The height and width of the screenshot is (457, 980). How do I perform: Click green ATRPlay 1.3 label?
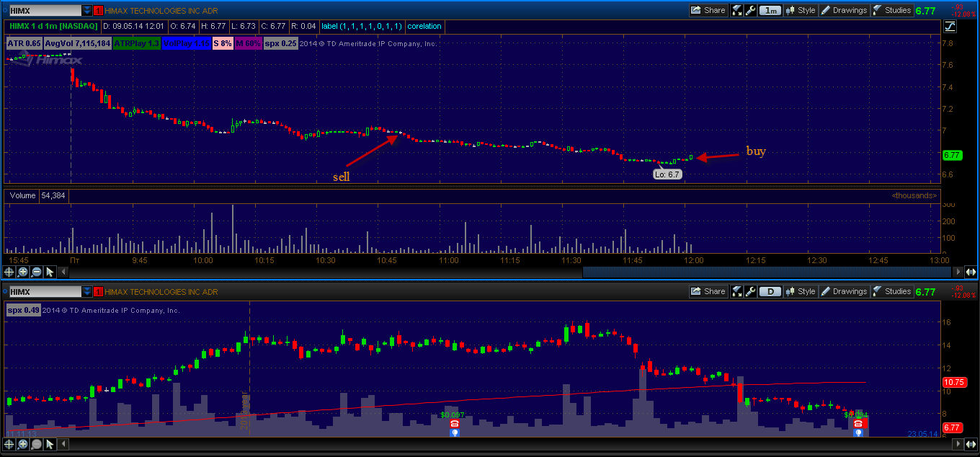click(137, 43)
